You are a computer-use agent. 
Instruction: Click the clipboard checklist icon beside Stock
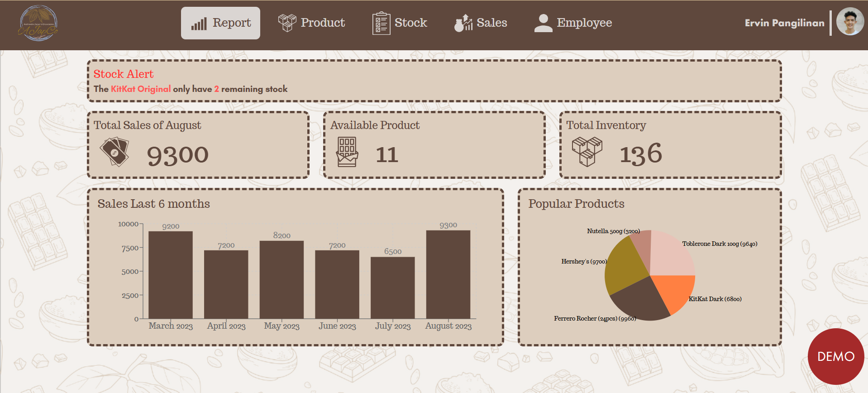[381, 23]
